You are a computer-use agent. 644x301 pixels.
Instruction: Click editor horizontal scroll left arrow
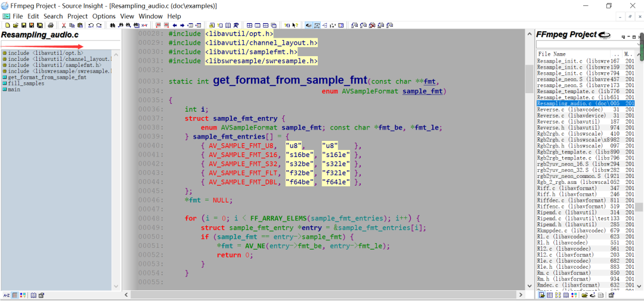(126, 295)
